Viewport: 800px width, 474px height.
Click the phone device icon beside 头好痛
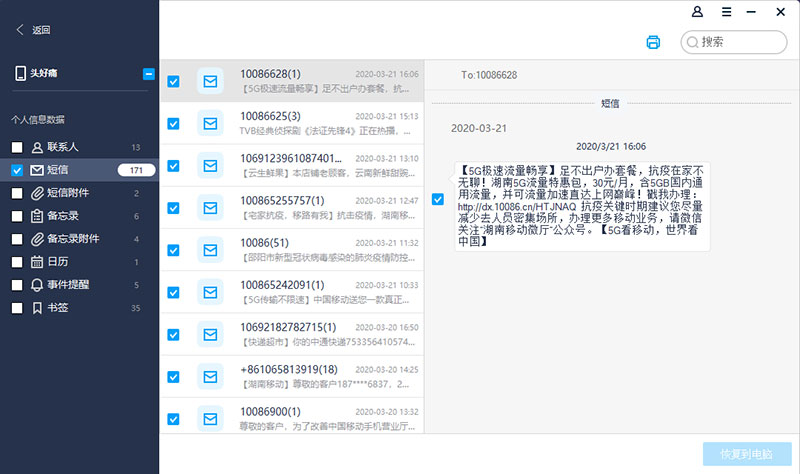click(19, 73)
